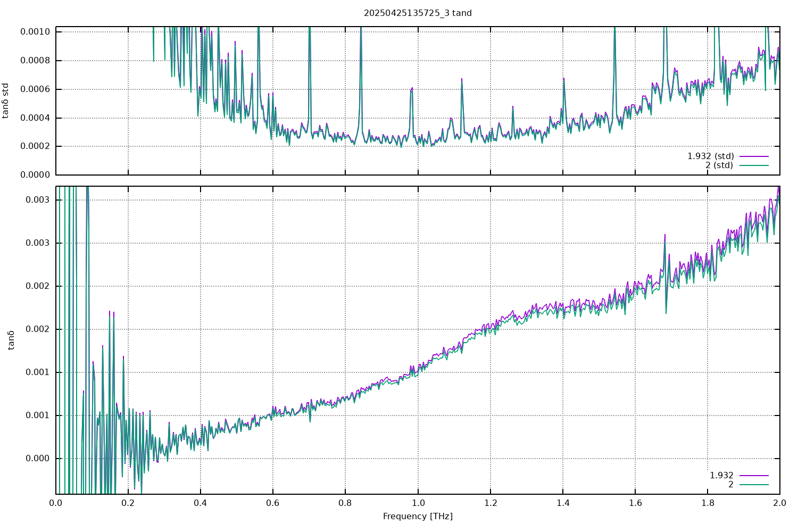
Task: Select the "tanδ std" y-axis label
Action: [6, 101]
